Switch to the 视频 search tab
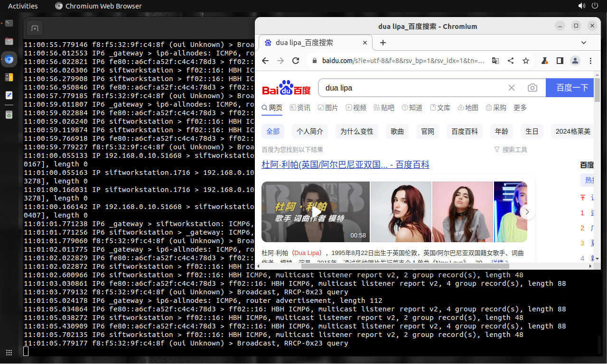This screenshot has height=364, width=607. click(356, 108)
